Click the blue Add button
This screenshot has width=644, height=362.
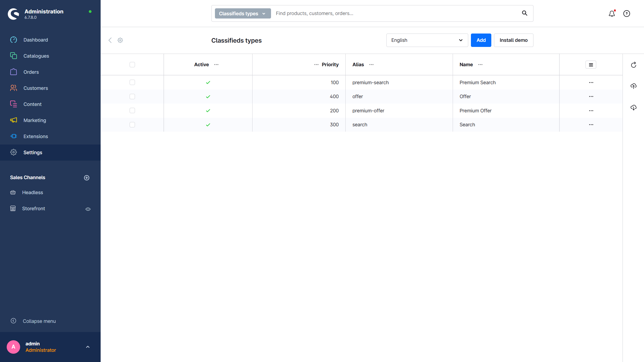click(481, 40)
